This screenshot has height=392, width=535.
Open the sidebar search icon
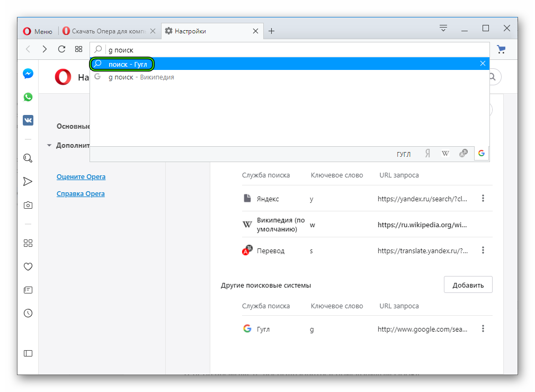[x=28, y=158]
